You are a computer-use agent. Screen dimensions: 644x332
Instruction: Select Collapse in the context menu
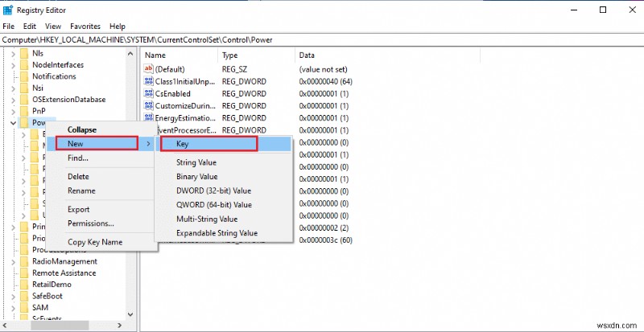pyautogui.click(x=101, y=129)
